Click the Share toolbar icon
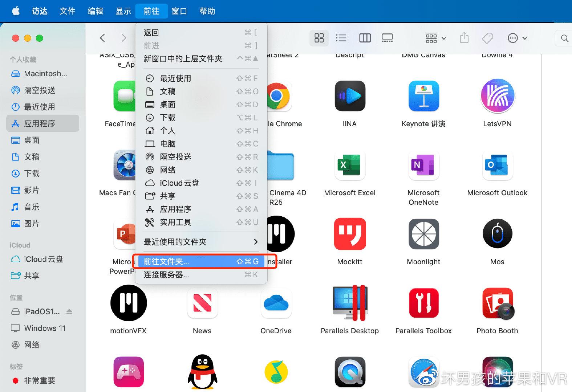 pos(464,38)
